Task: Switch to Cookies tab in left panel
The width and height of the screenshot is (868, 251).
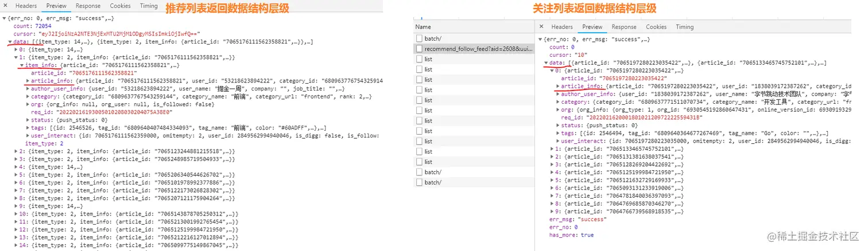Action: pos(120,6)
